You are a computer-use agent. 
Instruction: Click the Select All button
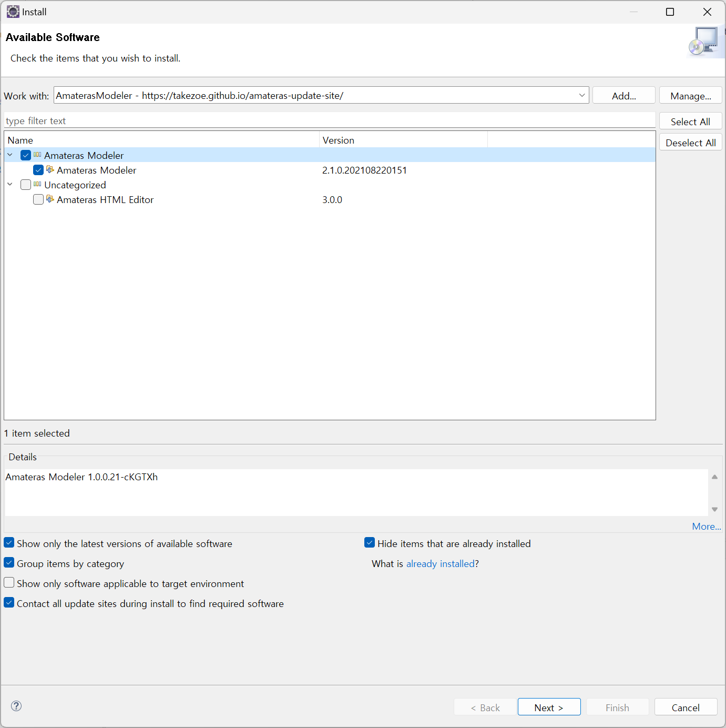[x=690, y=122]
